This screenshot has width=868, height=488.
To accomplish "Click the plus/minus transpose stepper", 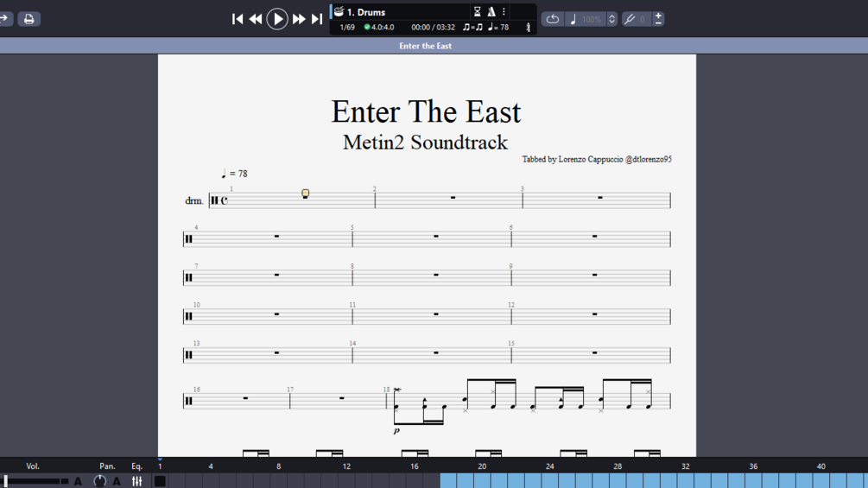I will tap(658, 19).
